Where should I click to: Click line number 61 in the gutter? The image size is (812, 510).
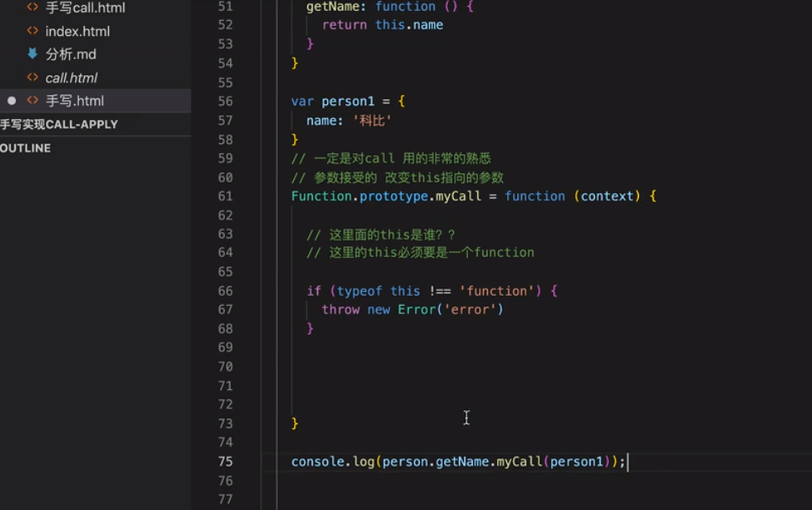point(225,197)
